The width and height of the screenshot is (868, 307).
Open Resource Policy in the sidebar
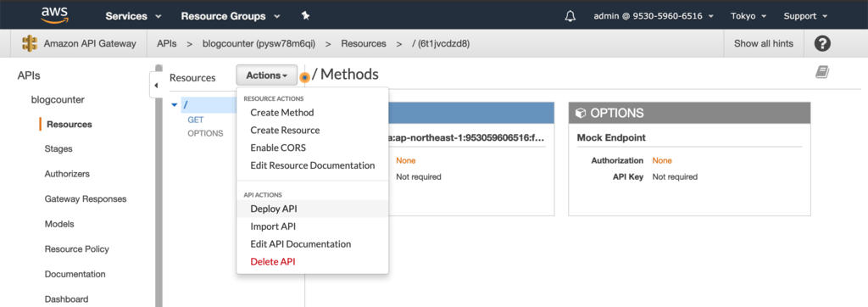tap(76, 248)
